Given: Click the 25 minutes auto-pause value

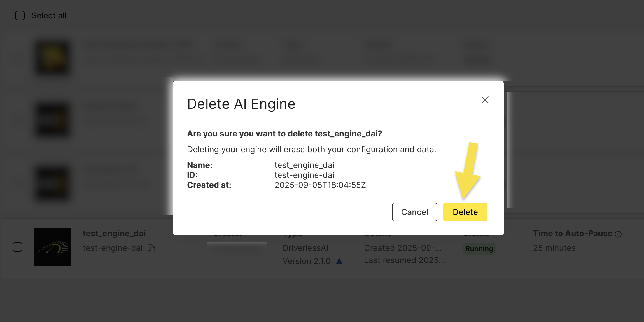Looking at the screenshot, I should pyautogui.click(x=554, y=248).
